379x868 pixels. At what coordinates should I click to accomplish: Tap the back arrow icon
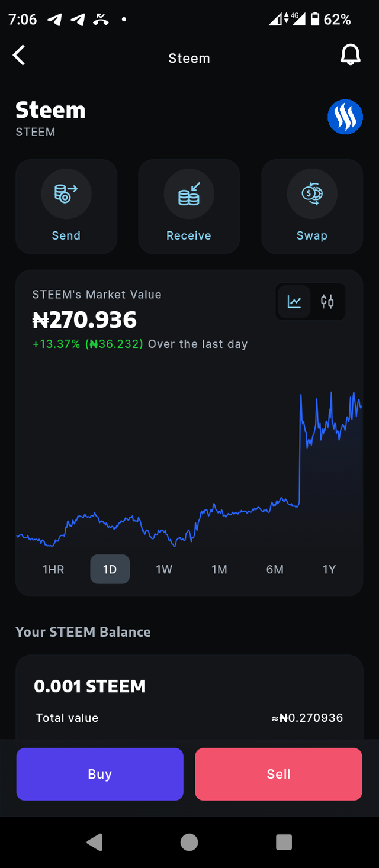coord(20,56)
